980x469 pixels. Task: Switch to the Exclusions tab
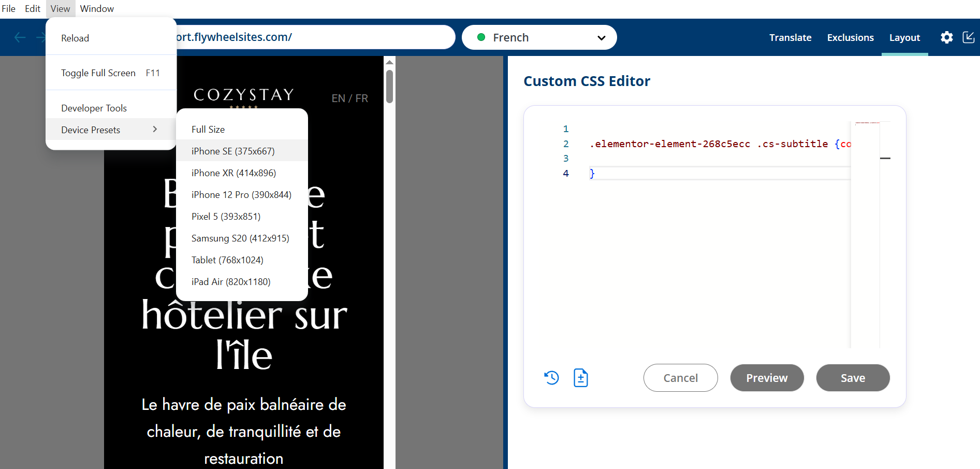850,37
